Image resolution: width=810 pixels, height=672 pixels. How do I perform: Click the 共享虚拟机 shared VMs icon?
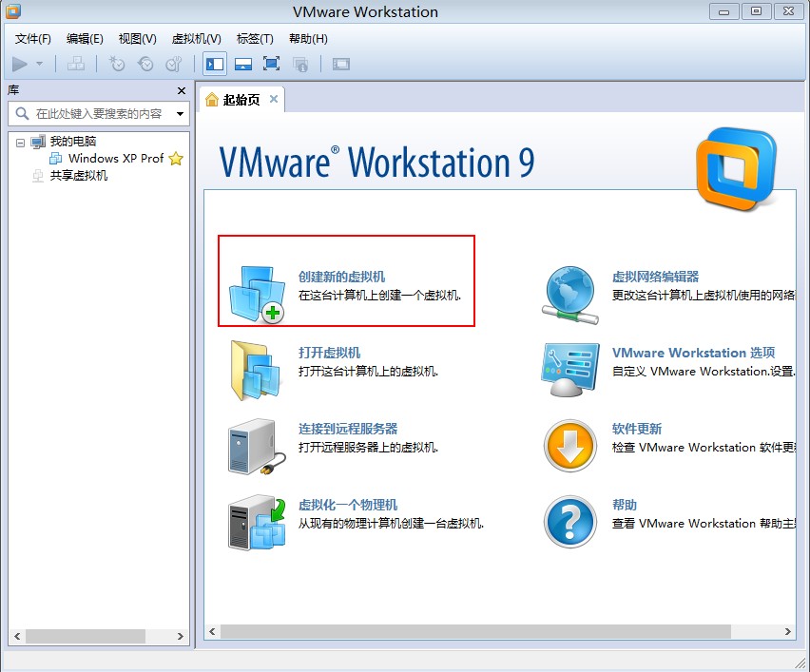pos(38,176)
